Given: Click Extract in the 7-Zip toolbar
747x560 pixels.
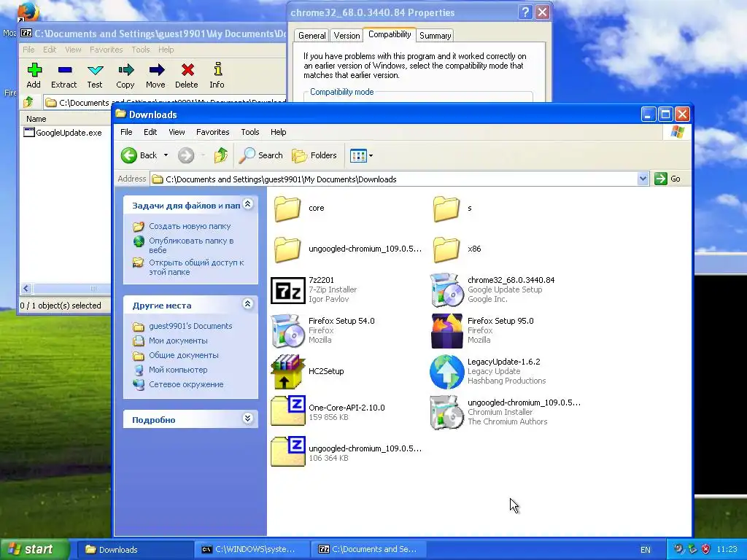Looking at the screenshot, I should (x=64, y=75).
